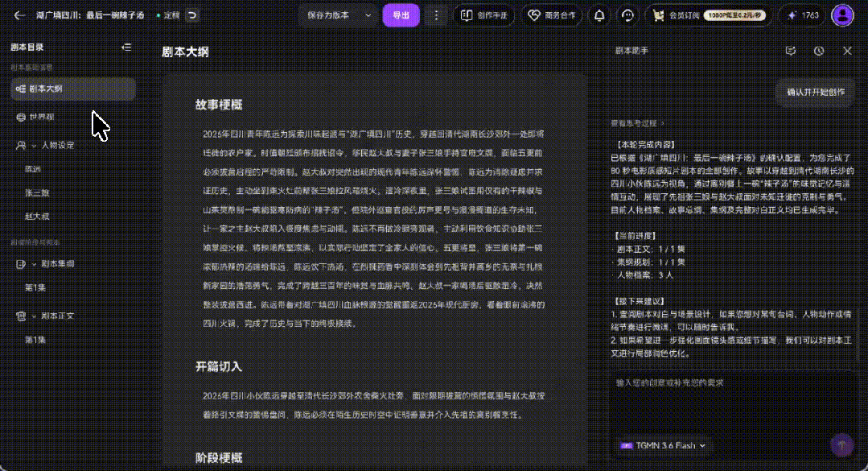The height and width of the screenshot is (471, 868).
Task: Expand 查看思考过程 thinking details
Action: coord(637,123)
